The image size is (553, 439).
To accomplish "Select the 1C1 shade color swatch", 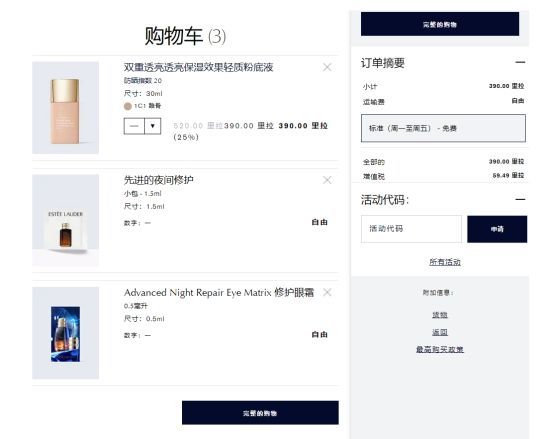I will [x=128, y=106].
